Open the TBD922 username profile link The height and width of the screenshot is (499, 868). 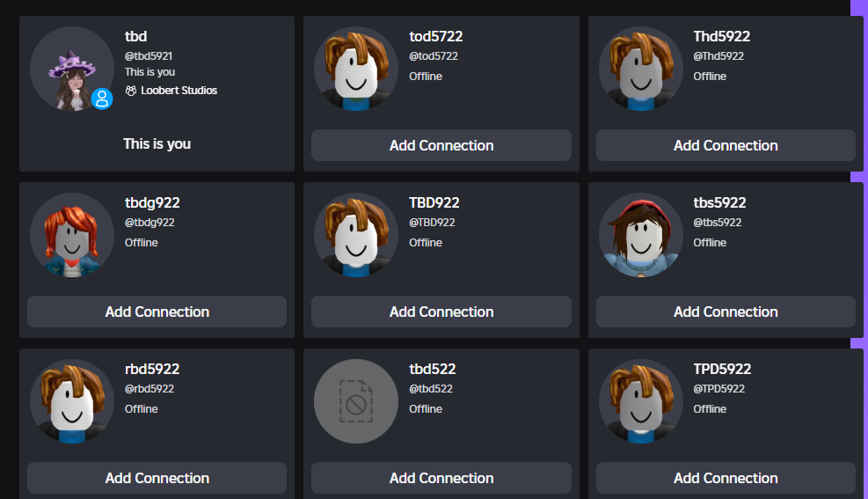pos(434,203)
